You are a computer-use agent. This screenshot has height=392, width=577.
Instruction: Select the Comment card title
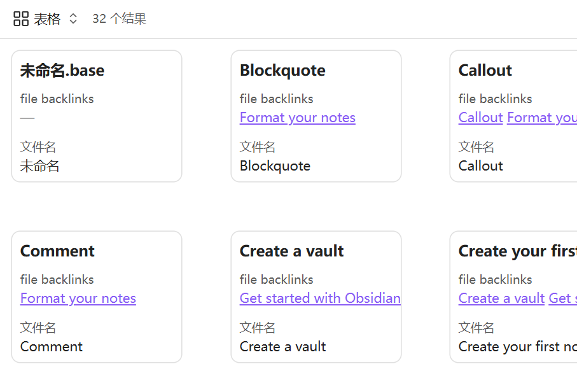point(57,251)
